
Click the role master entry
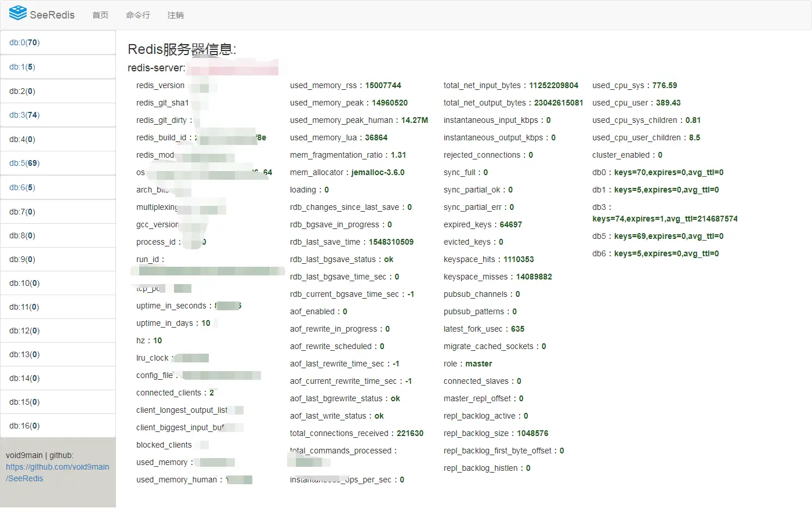(468, 364)
